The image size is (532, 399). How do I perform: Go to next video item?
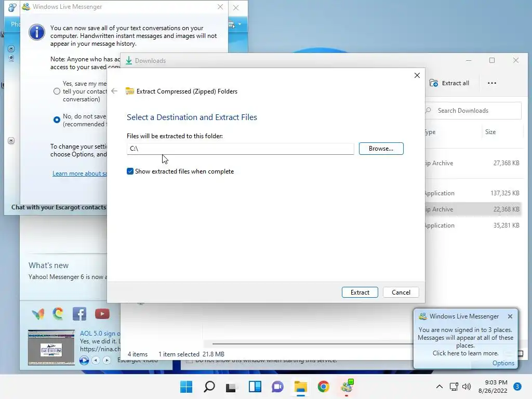(x=107, y=360)
